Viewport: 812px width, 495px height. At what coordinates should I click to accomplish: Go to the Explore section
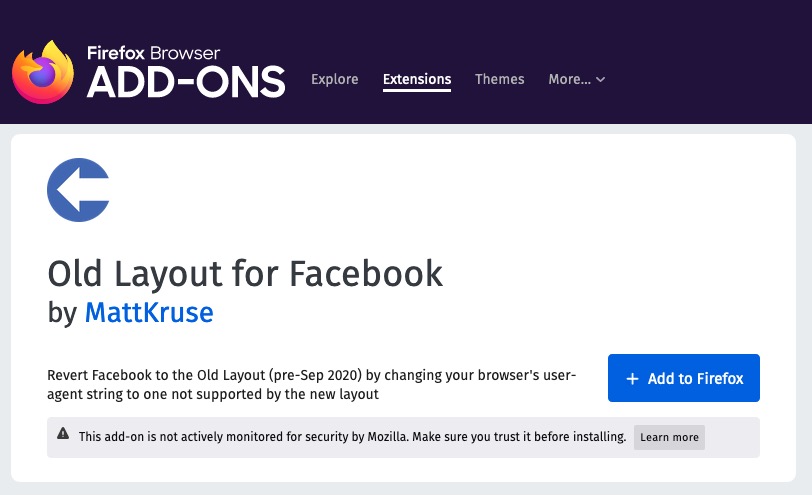click(x=335, y=79)
